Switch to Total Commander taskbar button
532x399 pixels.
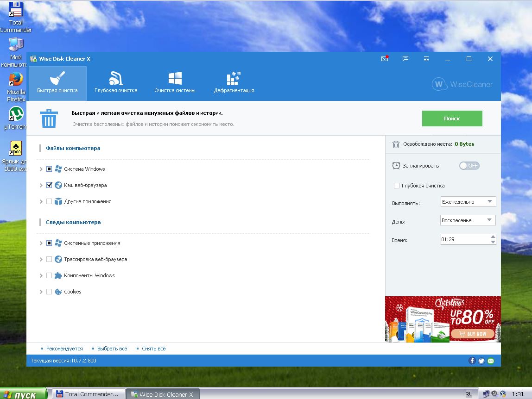click(89, 394)
